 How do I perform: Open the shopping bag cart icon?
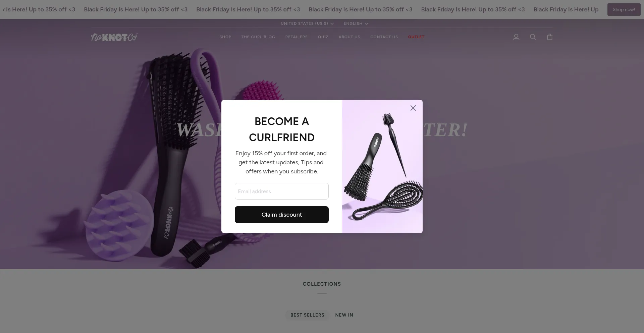(x=550, y=37)
